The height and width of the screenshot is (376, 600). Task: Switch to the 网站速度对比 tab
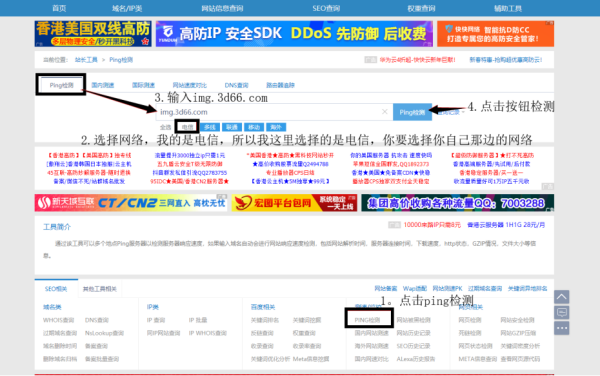click(189, 85)
